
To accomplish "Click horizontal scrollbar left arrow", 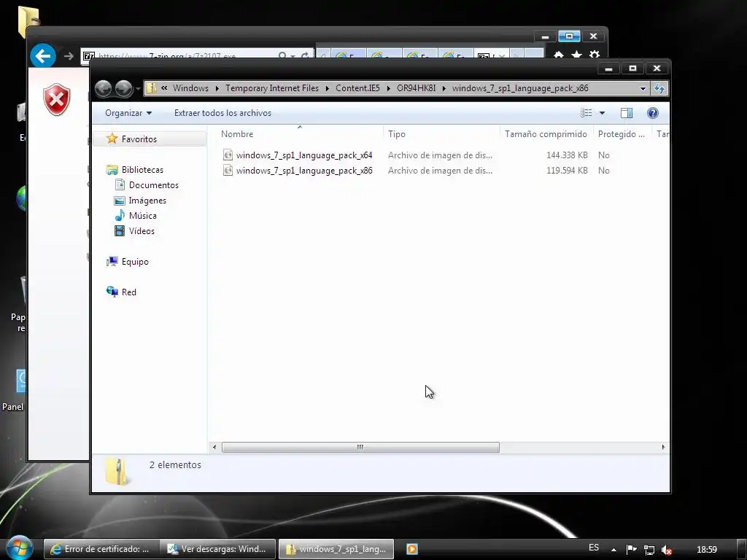I will tap(214, 447).
